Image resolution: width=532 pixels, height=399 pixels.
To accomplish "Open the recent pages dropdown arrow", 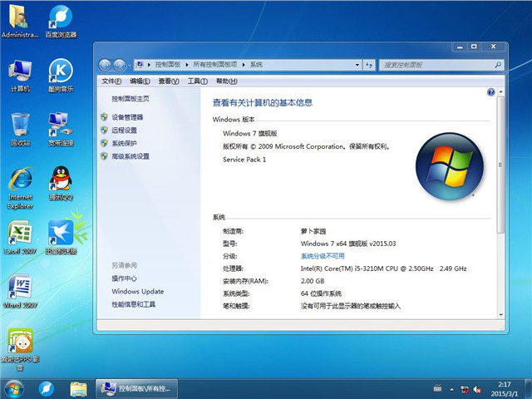I will [130, 65].
